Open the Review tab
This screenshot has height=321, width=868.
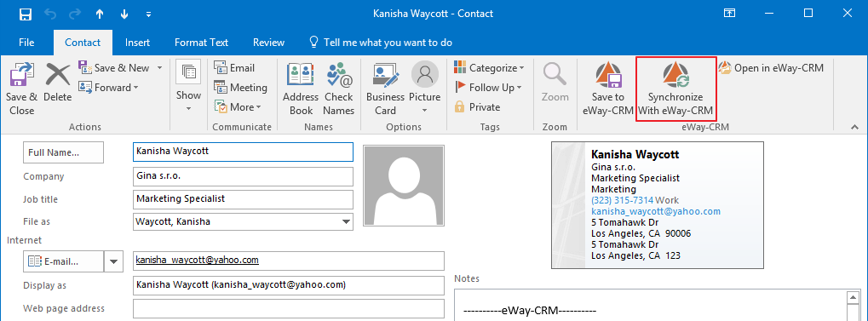click(x=268, y=43)
